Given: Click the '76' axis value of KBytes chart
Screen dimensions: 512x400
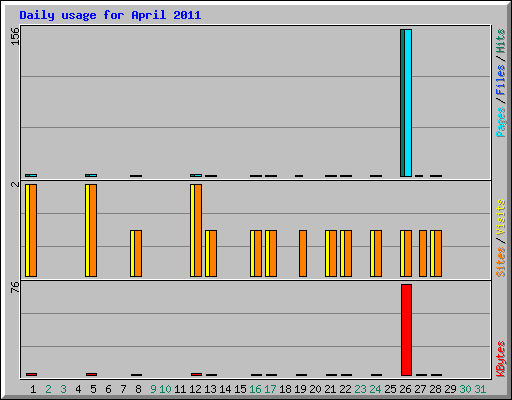Looking at the screenshot, I should point(15,287).
